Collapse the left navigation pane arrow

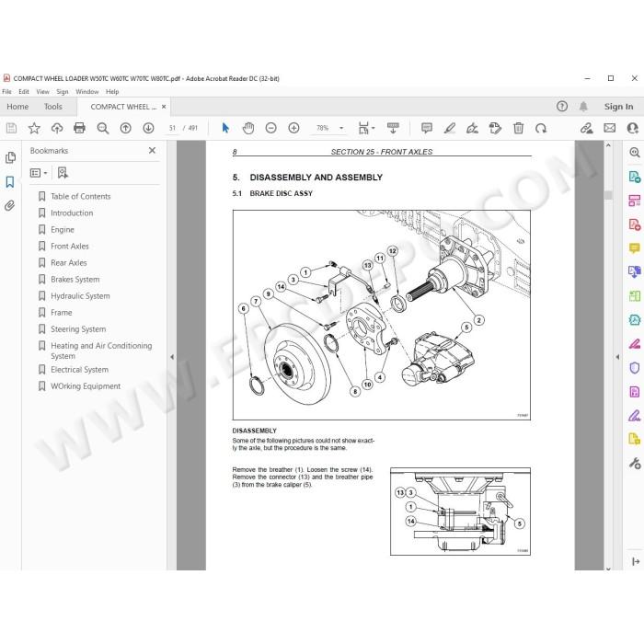click(x=172, y=357)
